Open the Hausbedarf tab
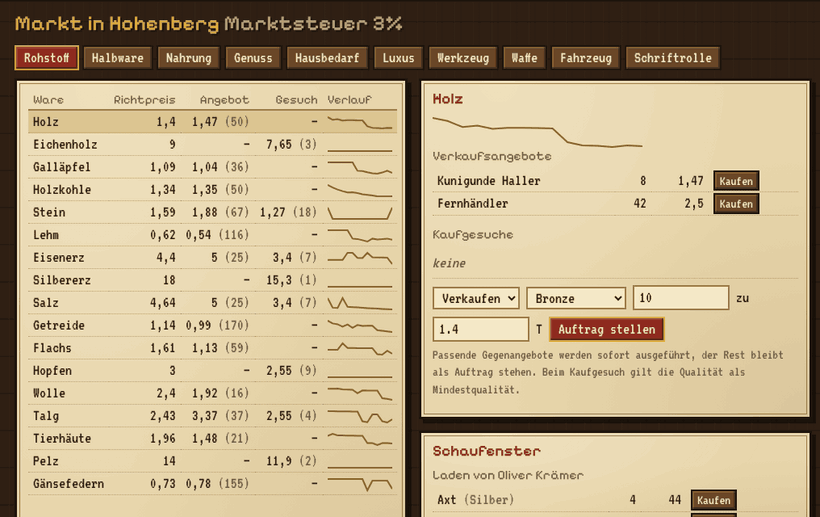This screenshot has width=820, height=517. point(327,58)
